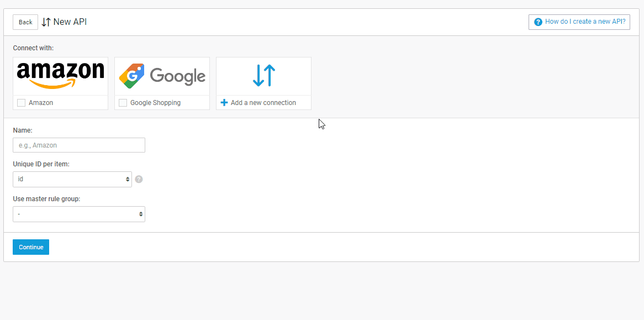
Task: Select the Amazon logo tile
Action: coord(60,76)
